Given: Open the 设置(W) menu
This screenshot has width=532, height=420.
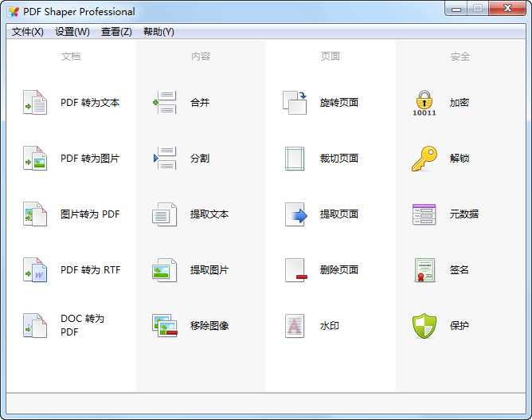Looking at the screenshot, I should (72, 32).
